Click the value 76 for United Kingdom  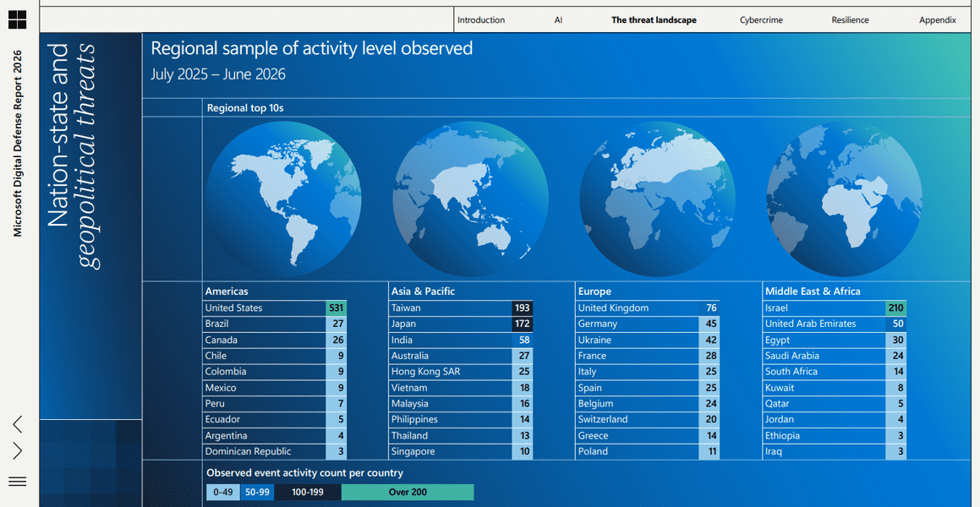click(710, 308)
